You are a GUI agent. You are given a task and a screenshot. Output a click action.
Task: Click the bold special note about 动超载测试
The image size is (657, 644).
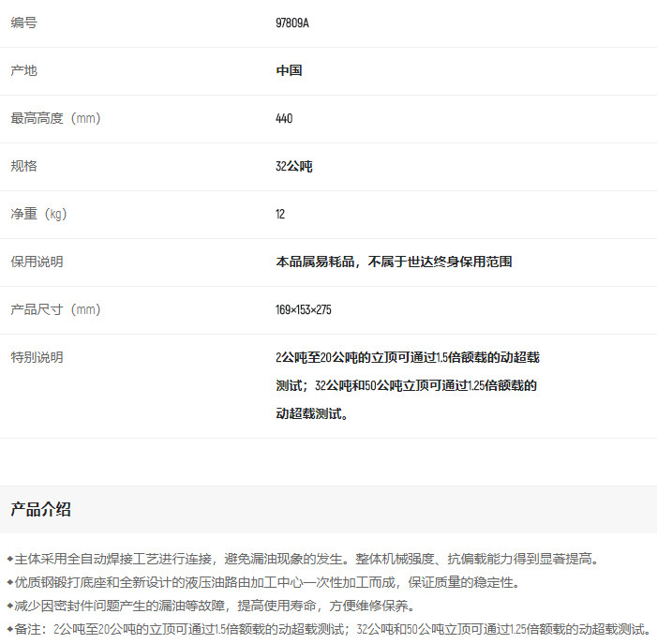pyautogui.click(x=407, y=384)
